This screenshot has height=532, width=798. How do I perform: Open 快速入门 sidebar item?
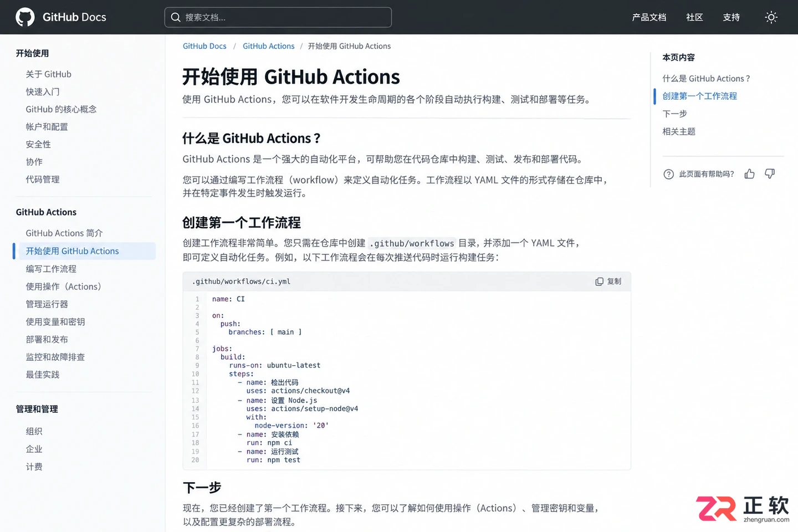click(x=43, y=92)
